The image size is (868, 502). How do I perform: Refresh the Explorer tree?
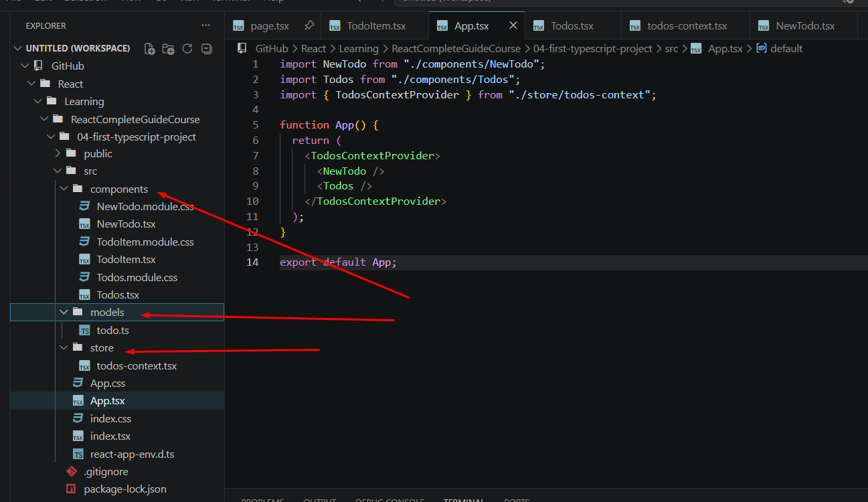click(187, 48)
